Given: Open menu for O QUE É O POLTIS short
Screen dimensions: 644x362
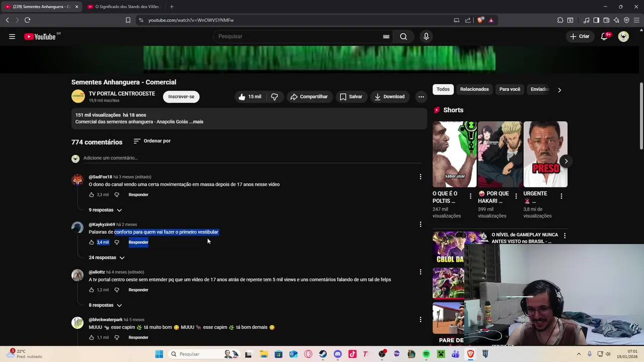Looking at the screenshot, I should coord(470,196).
